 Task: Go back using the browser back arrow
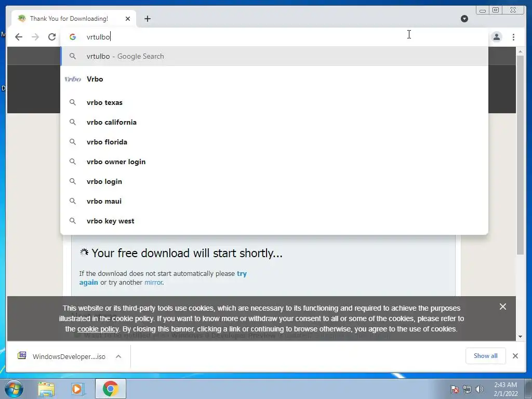[19, 37]
